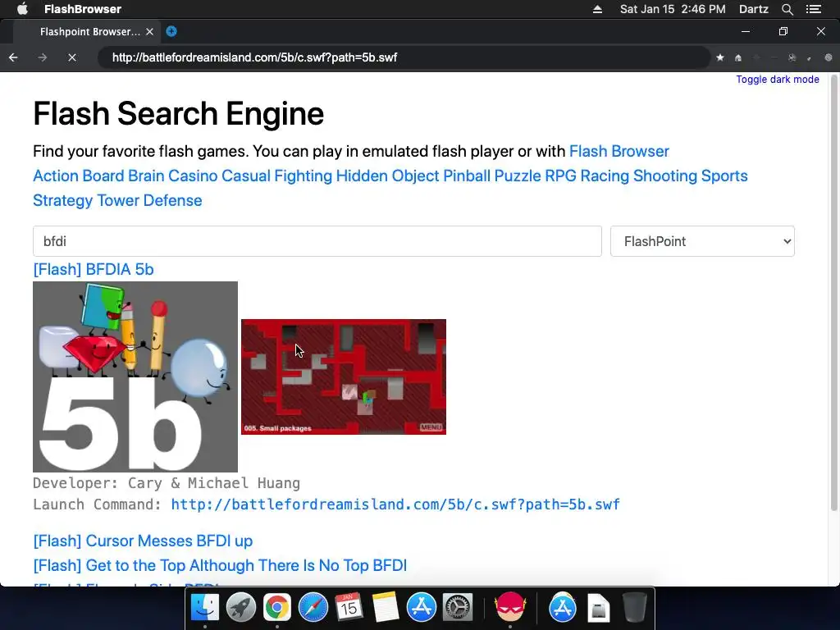Open the FlashPoint source dropdown
Viewport: 840px width, 630px height.
pyautogui.click(x=702, y=241)
